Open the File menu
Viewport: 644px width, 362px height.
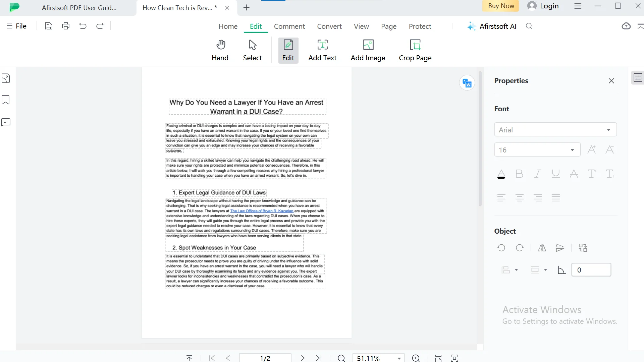click(x=16, y=26)
